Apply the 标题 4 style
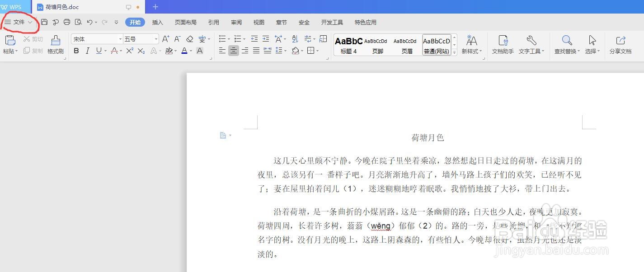 pos(348,44)
